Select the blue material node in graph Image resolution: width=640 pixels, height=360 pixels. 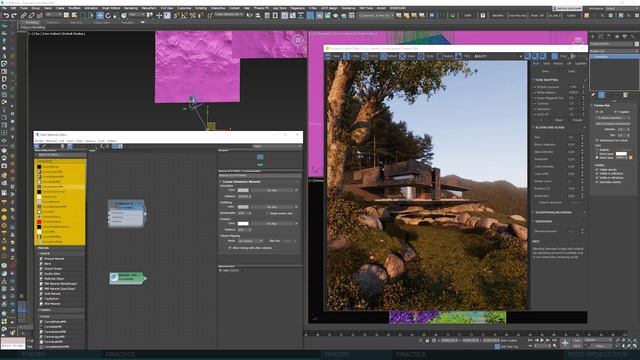pyautogui.click(x=127, y=213)
